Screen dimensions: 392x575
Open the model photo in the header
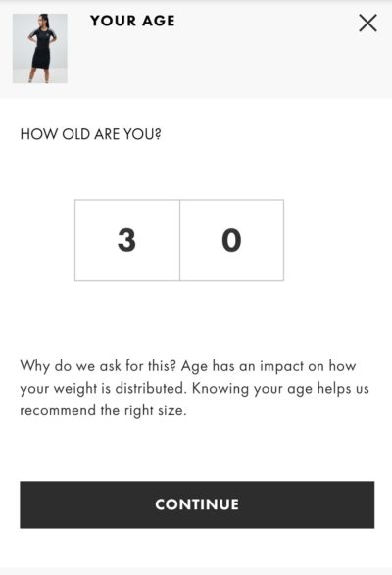(40, 48)
